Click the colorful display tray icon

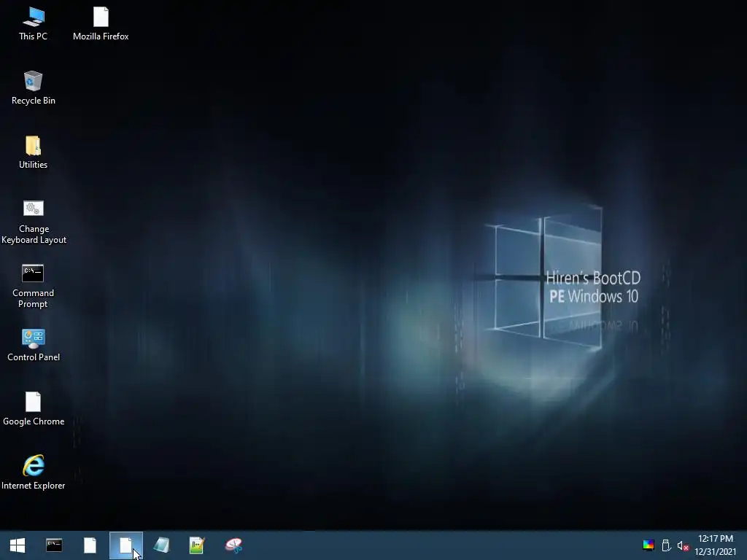pos(649,545)
